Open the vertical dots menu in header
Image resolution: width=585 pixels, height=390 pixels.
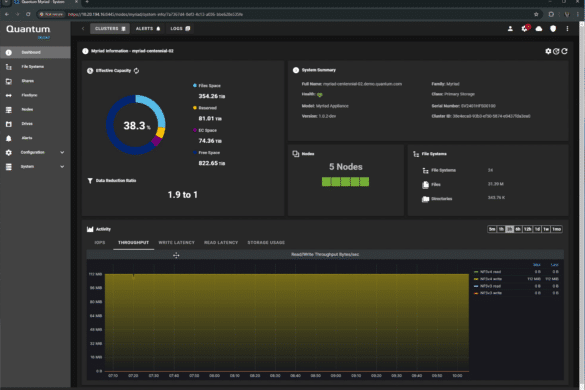point(567,29)
